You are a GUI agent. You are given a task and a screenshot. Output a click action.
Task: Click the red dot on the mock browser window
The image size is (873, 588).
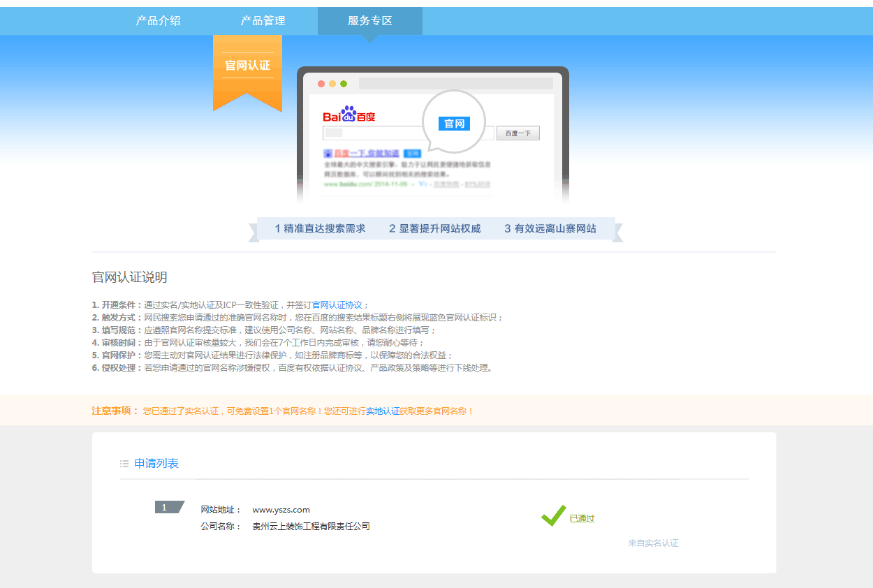(320, 82)
